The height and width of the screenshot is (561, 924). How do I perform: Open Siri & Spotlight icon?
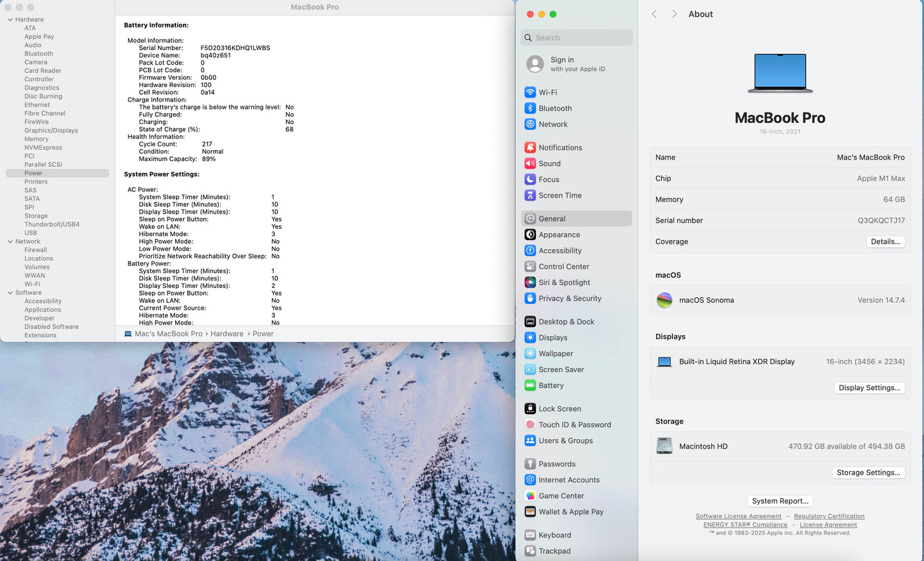pyautogui.click(x=530, y=282)
